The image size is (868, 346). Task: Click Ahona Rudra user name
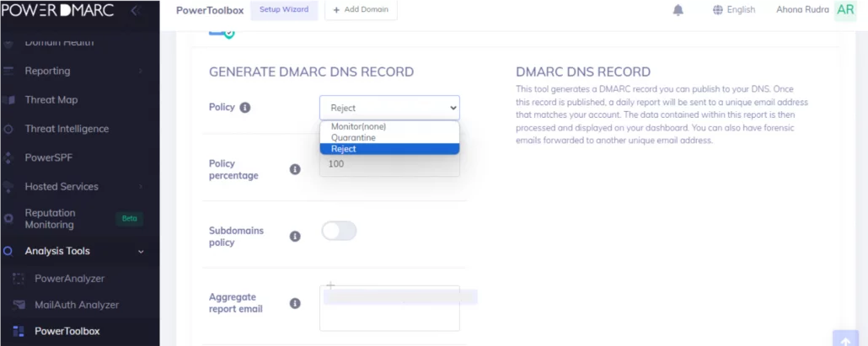[802, 9]
